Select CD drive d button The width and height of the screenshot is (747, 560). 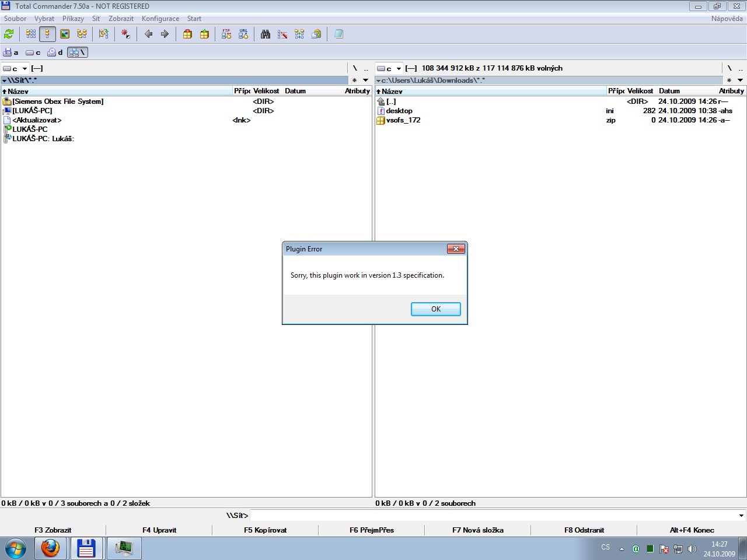55,52
